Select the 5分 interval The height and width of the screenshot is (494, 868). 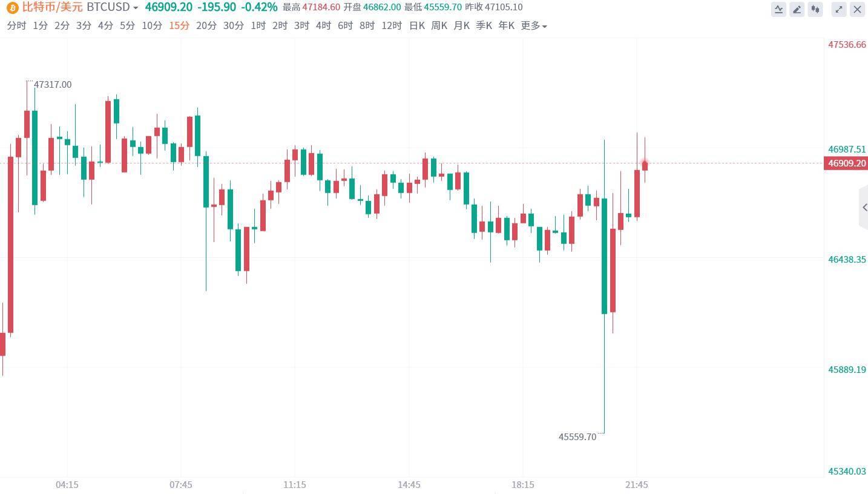point(127,25)
